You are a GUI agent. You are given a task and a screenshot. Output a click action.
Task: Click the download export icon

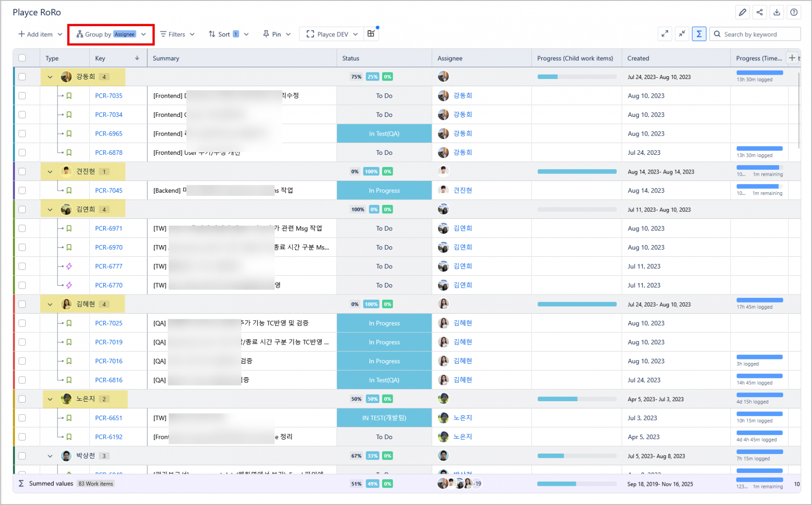(776, 13)
